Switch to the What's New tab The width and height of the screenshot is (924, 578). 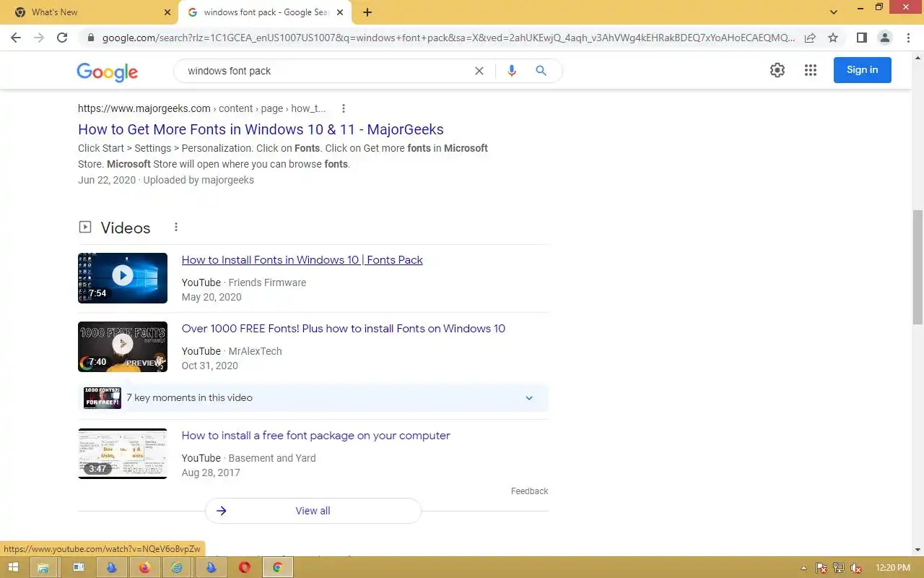(90, 12)
